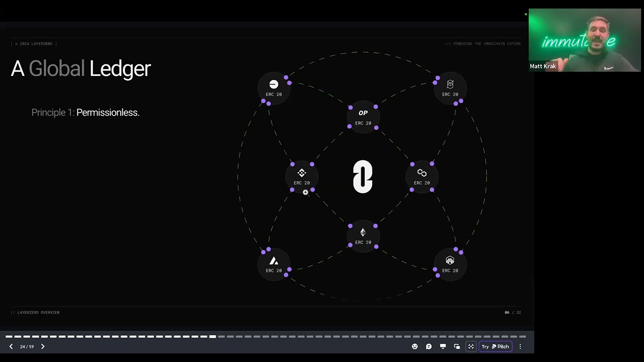Click the bottom-right shield ERC 20 node

point(450,265)
